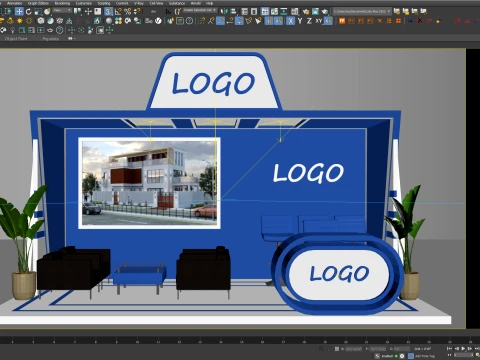Click the Select and Manipulate icon
This screenshot has width=480, height=360.
coord(88,12)
